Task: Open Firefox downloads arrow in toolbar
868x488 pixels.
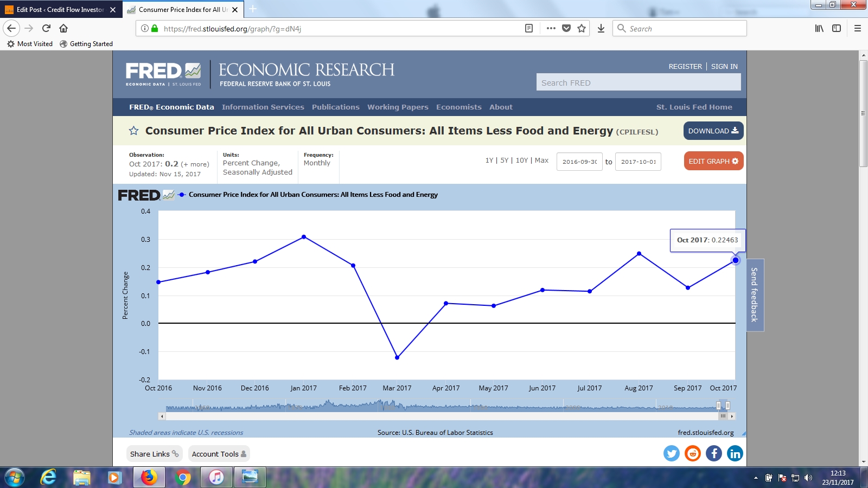Action: pos(601,29)
